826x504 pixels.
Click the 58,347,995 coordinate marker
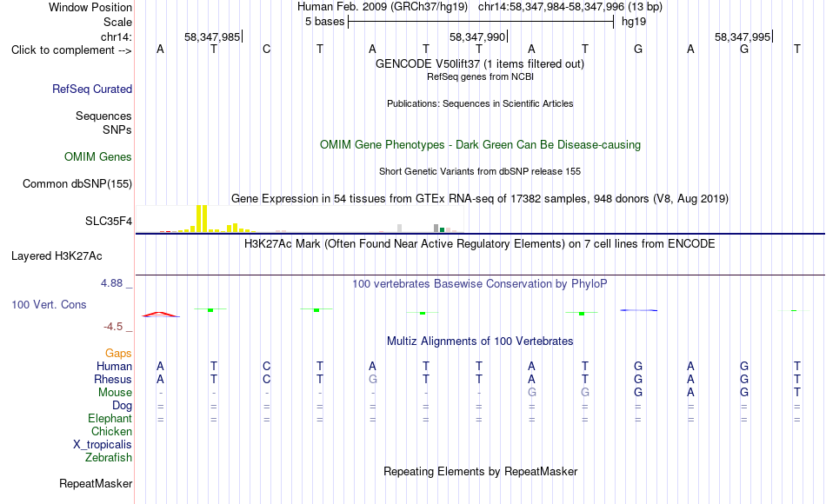[x=743, y=36]
